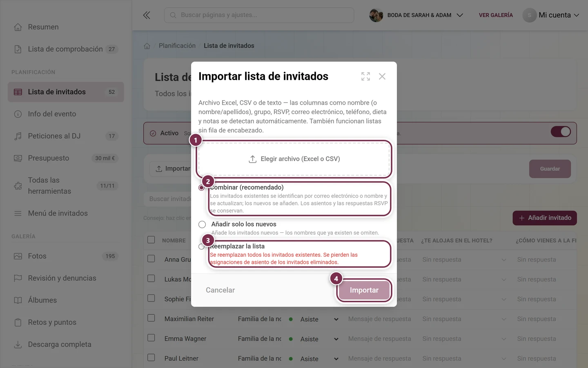Click the book icon for Álbumes
588x368 pixels.
18,301
